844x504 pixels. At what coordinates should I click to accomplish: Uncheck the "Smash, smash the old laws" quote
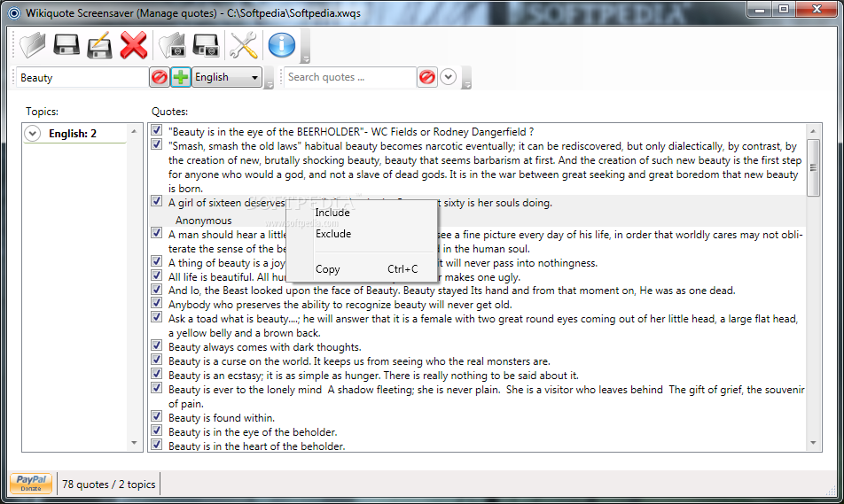157,144
